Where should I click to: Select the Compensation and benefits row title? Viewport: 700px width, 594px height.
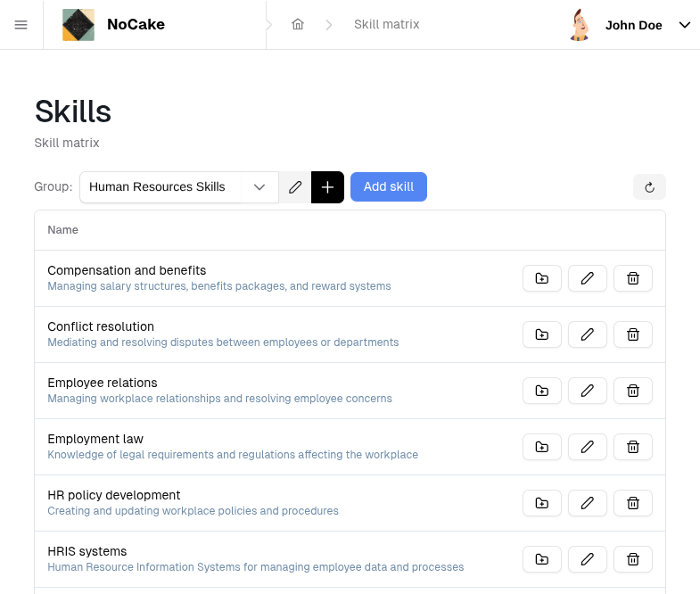click(127, 270)
